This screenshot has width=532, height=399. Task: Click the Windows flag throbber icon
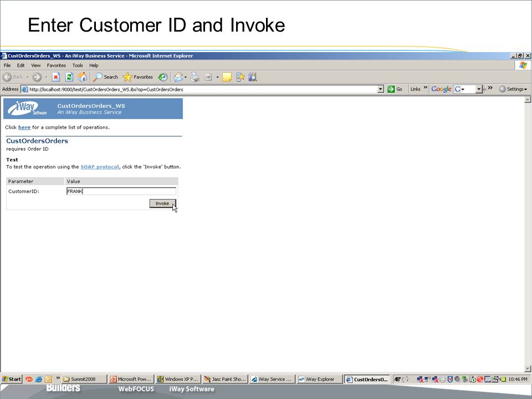pos(523,65)
